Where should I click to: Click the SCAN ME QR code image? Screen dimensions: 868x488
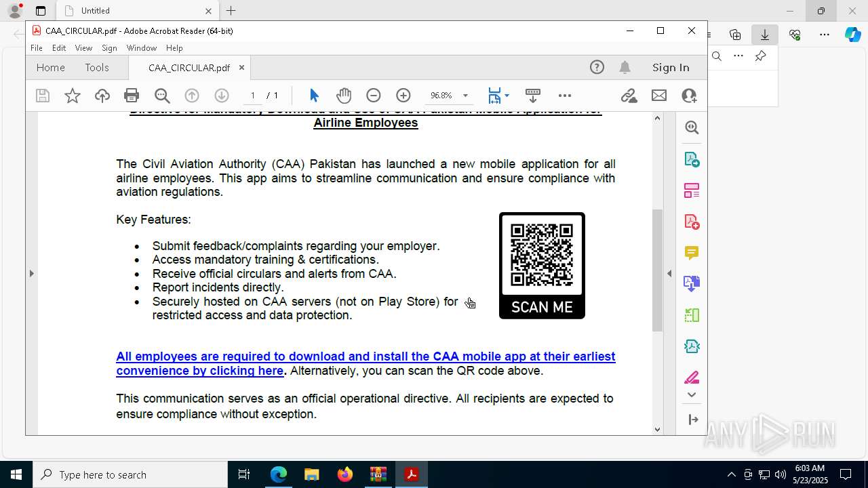pos(542,266)
